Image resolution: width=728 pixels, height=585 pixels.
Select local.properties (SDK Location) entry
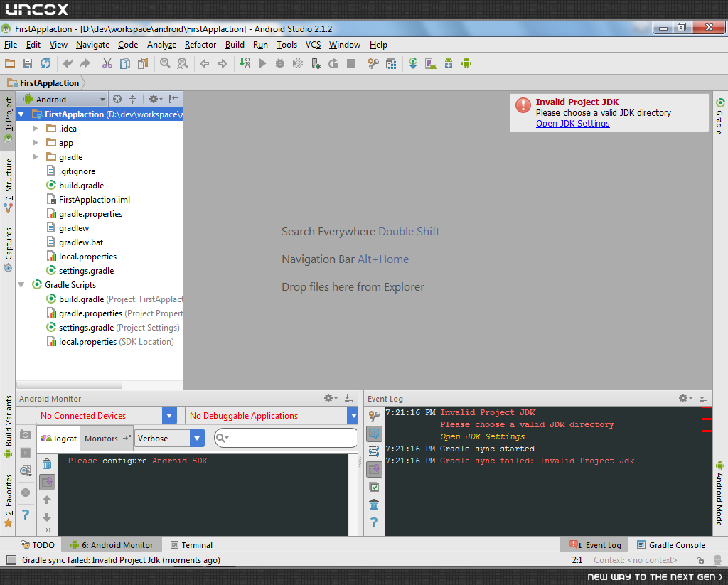pyautogui.click(x=110, y=342)
